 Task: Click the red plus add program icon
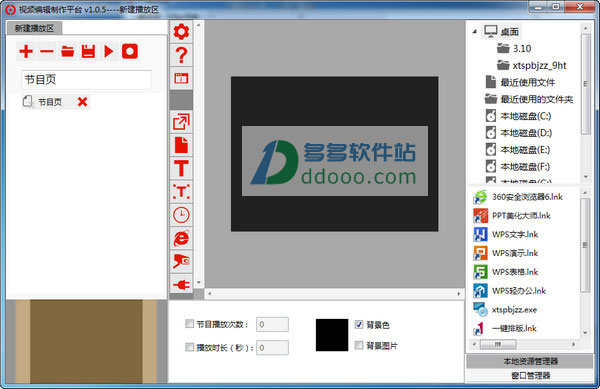[x=26, y=51]
